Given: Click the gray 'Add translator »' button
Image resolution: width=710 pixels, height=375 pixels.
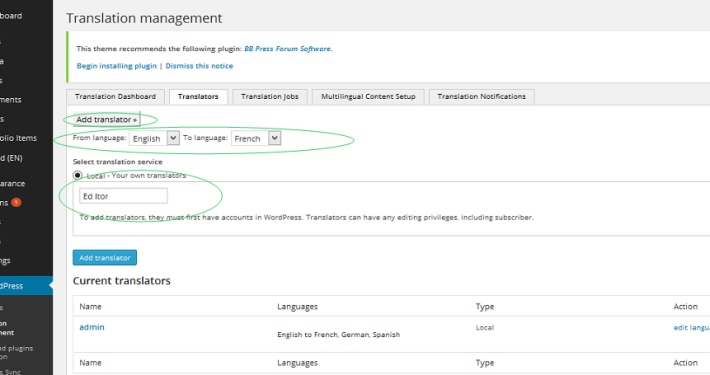Looking at the screenshot, I should tap(106, 120).
